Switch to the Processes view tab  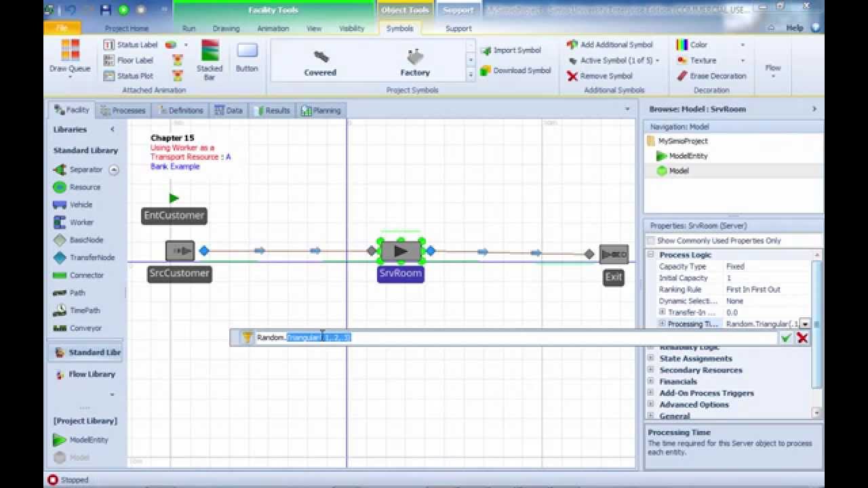pyautogui.click(x=123, y=110)
